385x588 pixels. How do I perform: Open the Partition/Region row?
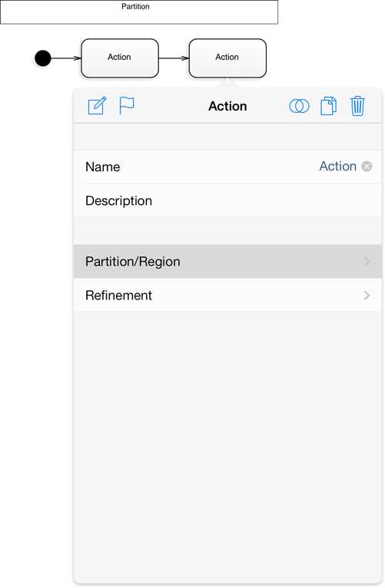click(x=227, y=261)
